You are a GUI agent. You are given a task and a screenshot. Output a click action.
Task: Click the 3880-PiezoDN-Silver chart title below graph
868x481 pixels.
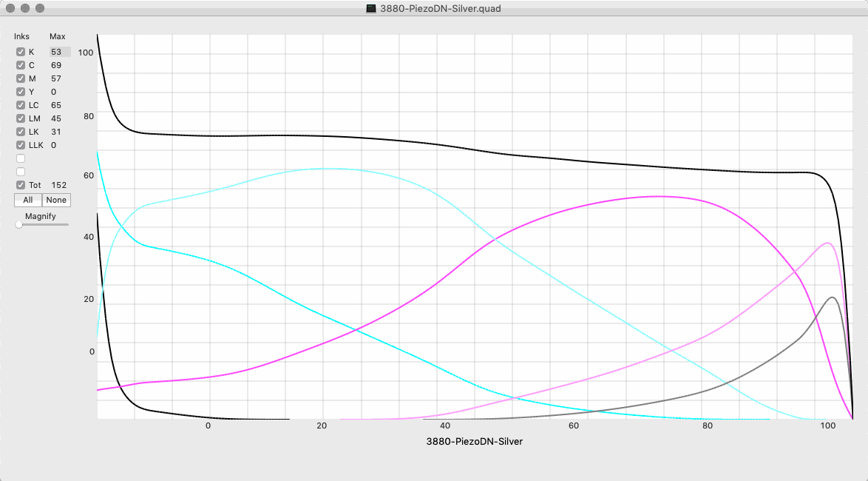tap(475, 441)
